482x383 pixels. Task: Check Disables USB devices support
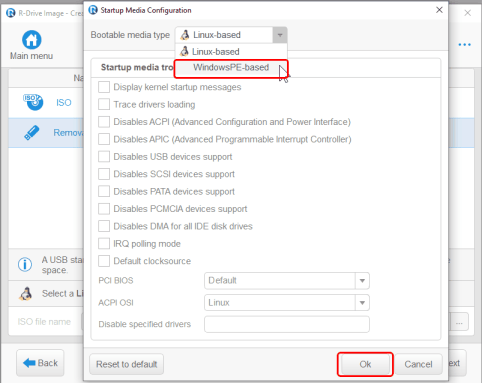pos(104,156)
